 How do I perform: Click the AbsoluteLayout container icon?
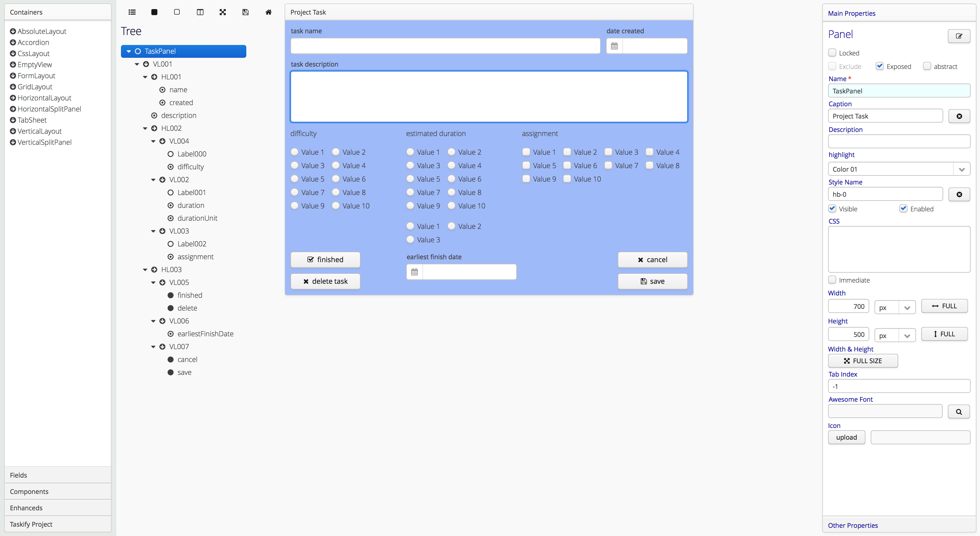(x=13, y=31)
